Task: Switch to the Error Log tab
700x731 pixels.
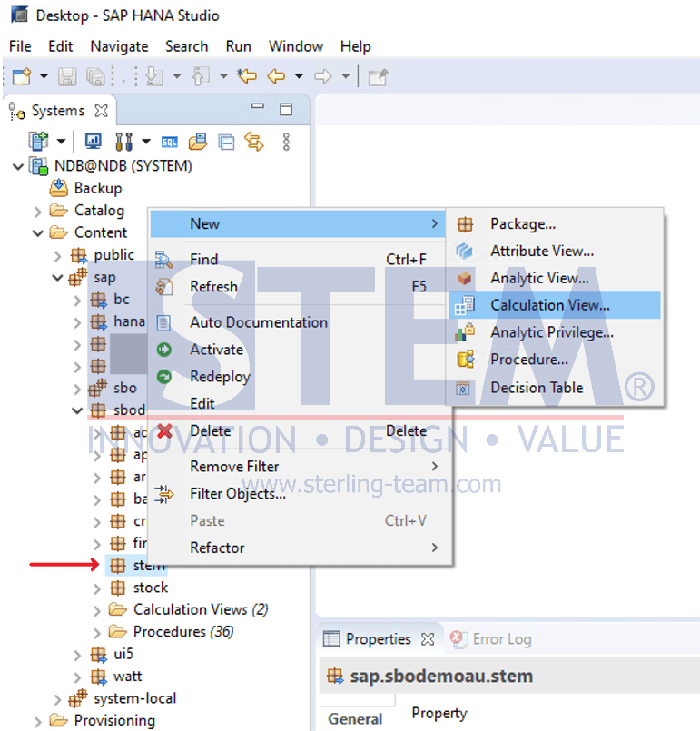Action: pos(491,639)
